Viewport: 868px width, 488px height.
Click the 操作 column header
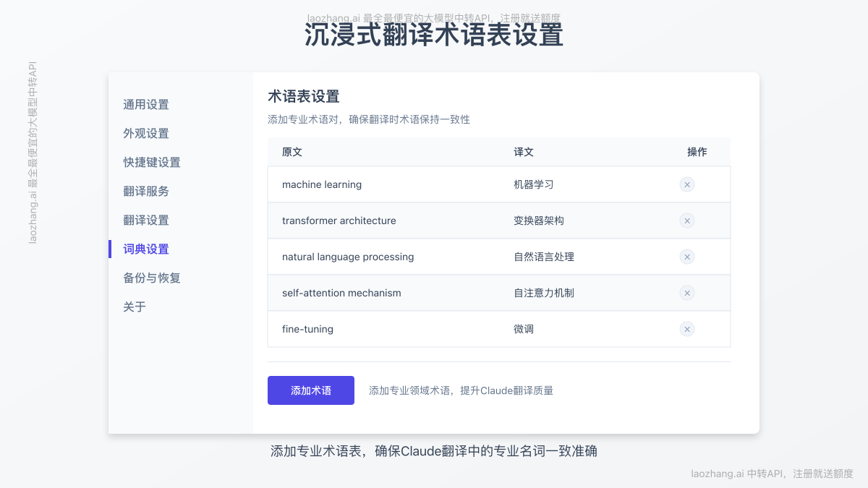pos(697,152)
